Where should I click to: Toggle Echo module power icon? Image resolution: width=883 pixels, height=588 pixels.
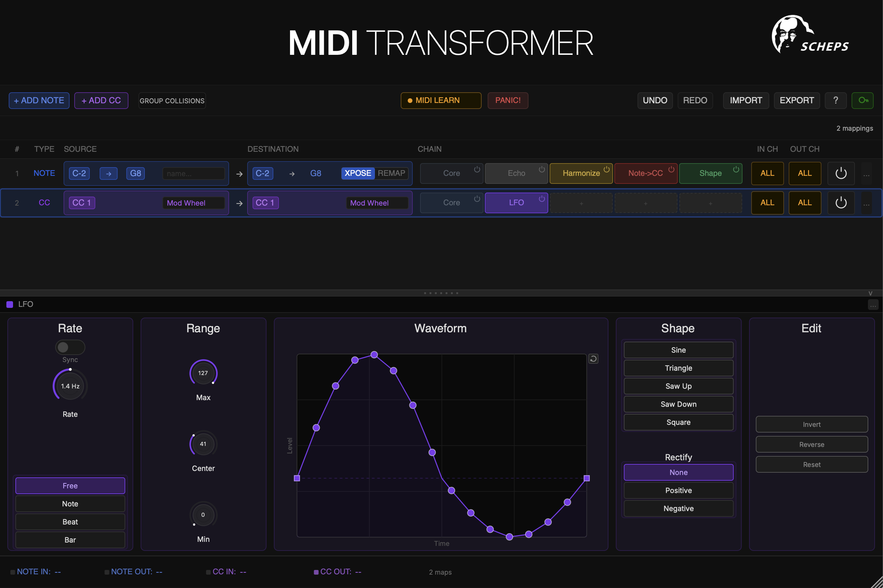[542, 169]
